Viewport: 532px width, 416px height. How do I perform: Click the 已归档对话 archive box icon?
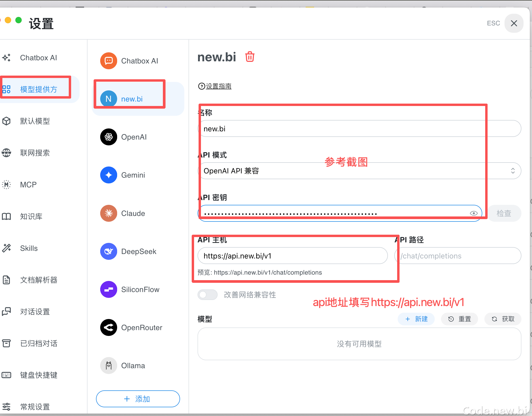(6, 343)
